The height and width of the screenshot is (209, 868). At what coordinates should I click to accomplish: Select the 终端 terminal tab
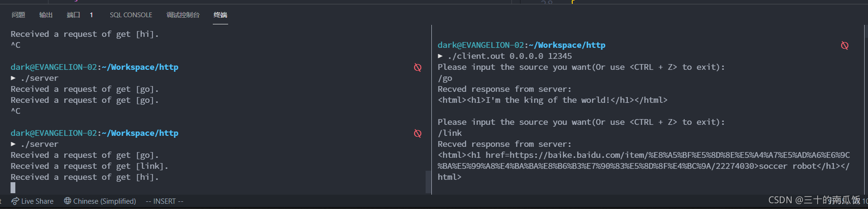220,15
